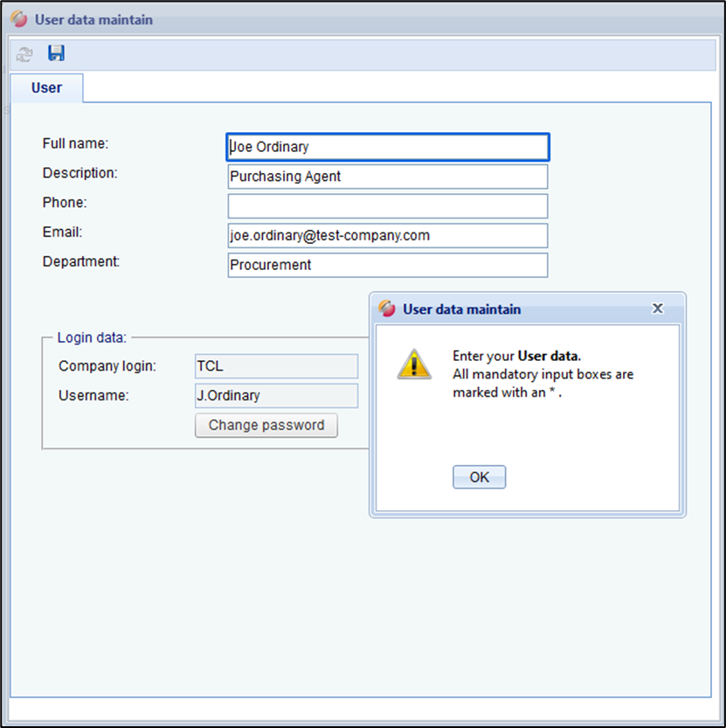Click the Phone label text
Image resolution: width=726 pixels, height=728 pixels.
point(65,203)
